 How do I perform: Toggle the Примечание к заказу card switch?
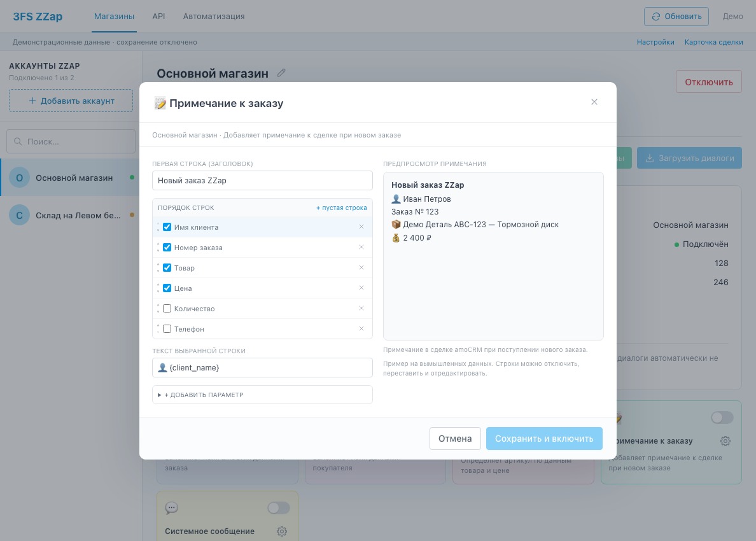point(722,418)
